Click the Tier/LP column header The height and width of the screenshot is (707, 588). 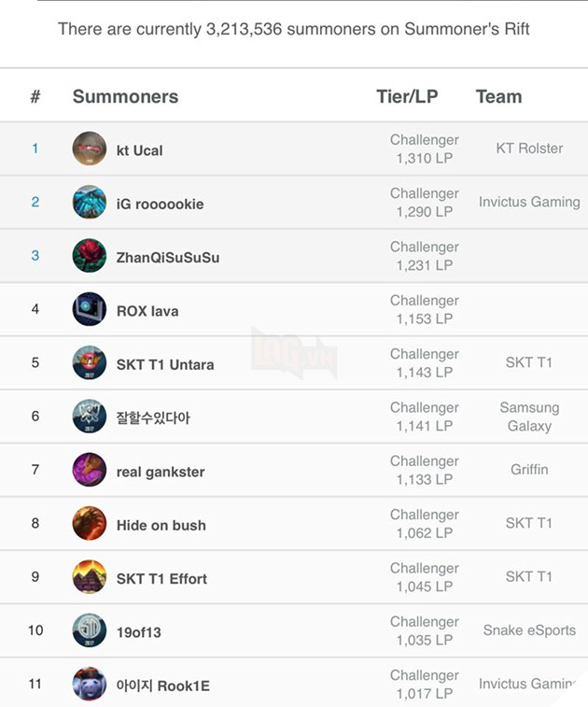pyautogui.click(x=407, y=96)
